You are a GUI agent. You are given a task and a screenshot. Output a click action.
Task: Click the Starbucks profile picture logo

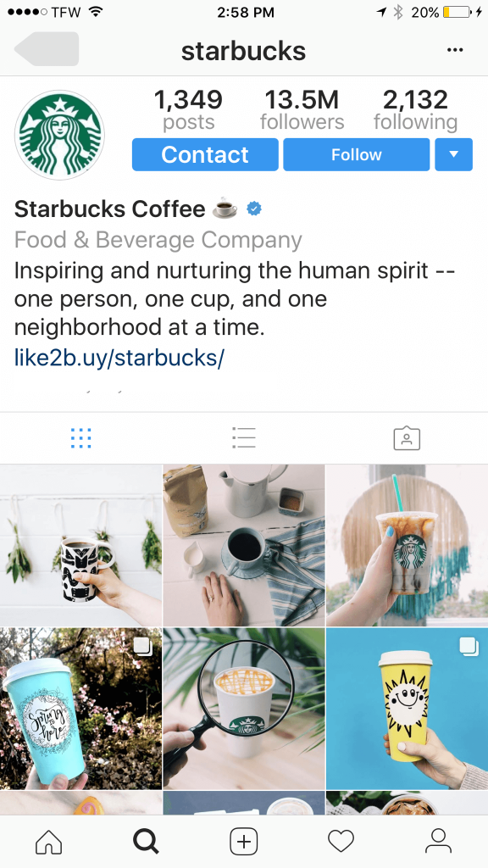59,135
